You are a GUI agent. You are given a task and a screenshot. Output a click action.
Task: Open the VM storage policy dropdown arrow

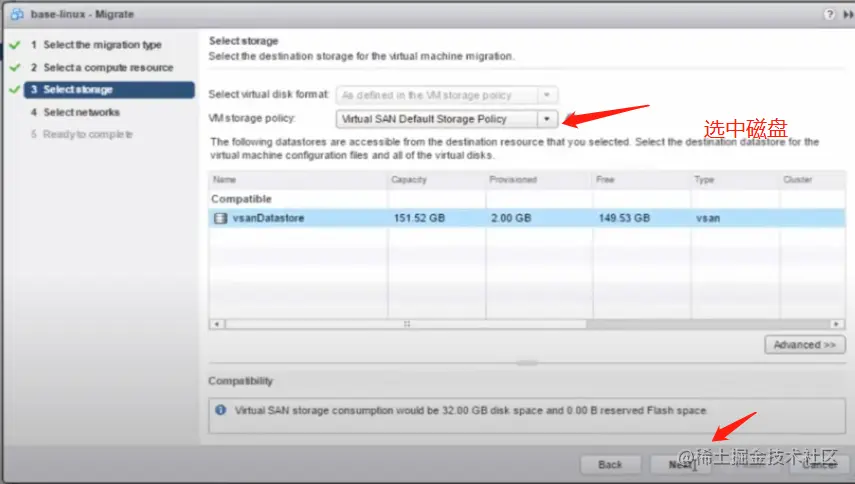(547, 119)
